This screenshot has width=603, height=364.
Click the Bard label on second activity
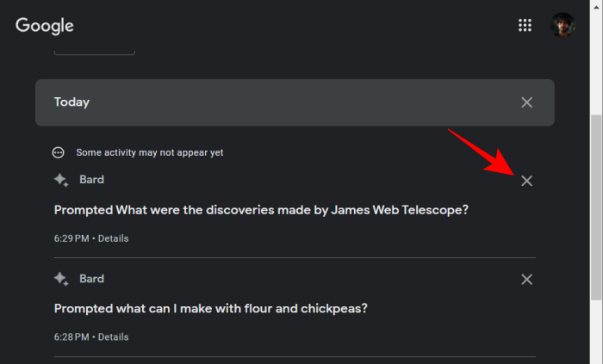(91, 279)
